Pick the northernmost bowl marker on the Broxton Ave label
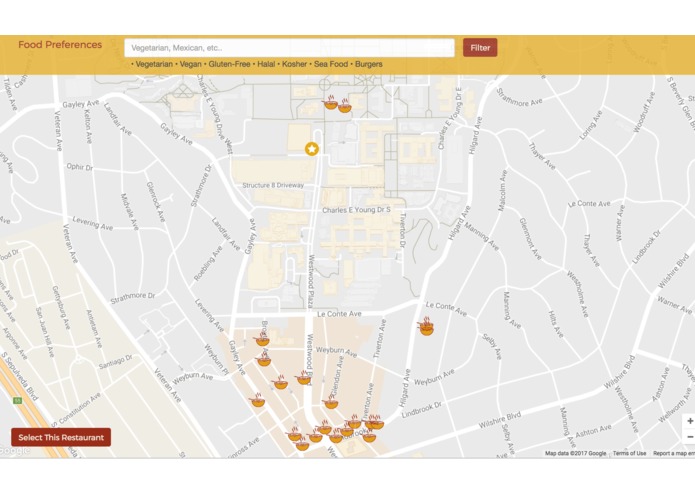The width and height of the screenshot is (695, 494). 262,339
